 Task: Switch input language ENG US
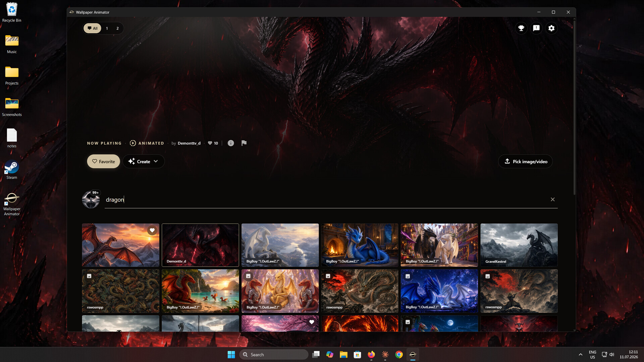593,355
